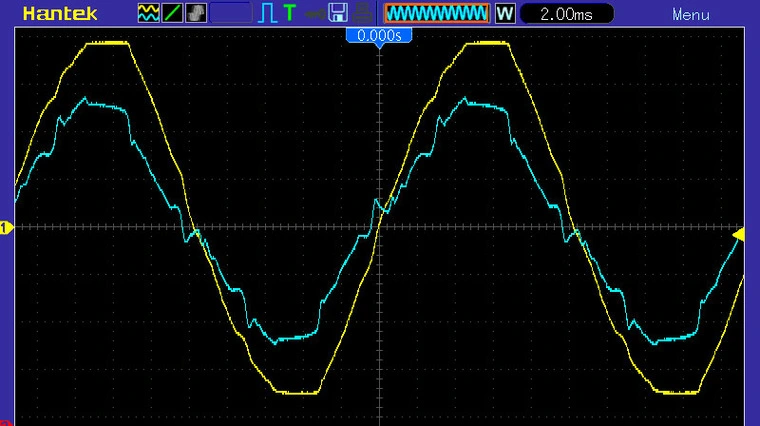
Task: Click the yellow trigger level arrow on right
Action: point(740,234)
